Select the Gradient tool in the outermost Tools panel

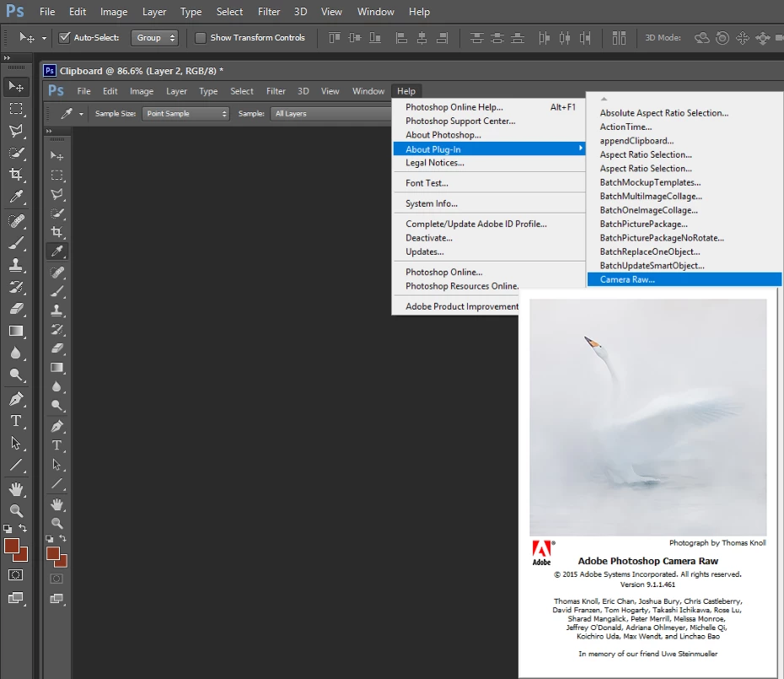pyautogui.click(x=16, y=331)
